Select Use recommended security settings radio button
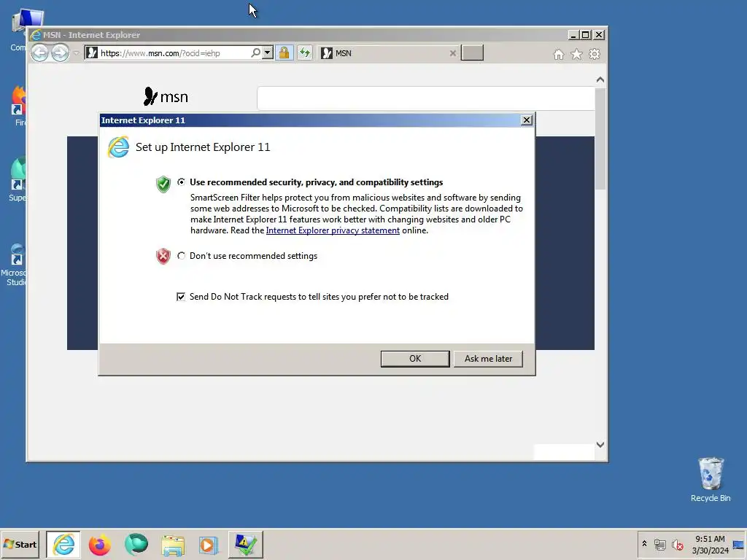This screenshot has width=747, height=560. [x=181, y=182]
